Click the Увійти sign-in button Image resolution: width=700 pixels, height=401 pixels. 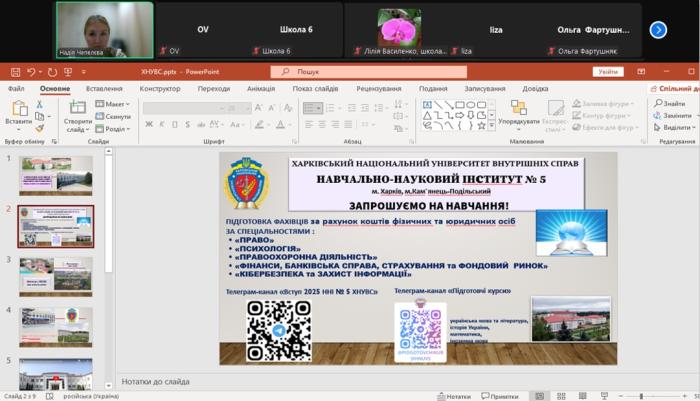pos(607,72)
